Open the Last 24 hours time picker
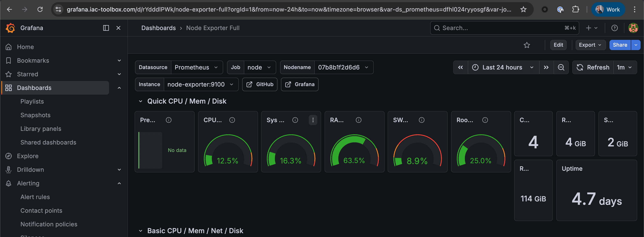Viewport: 644px width, 237px height. [x=503, y=67]
